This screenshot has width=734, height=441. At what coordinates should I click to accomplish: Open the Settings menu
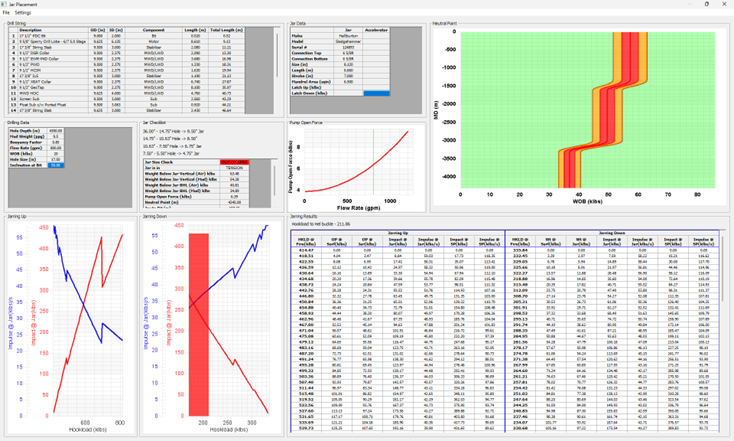point(24,13)
